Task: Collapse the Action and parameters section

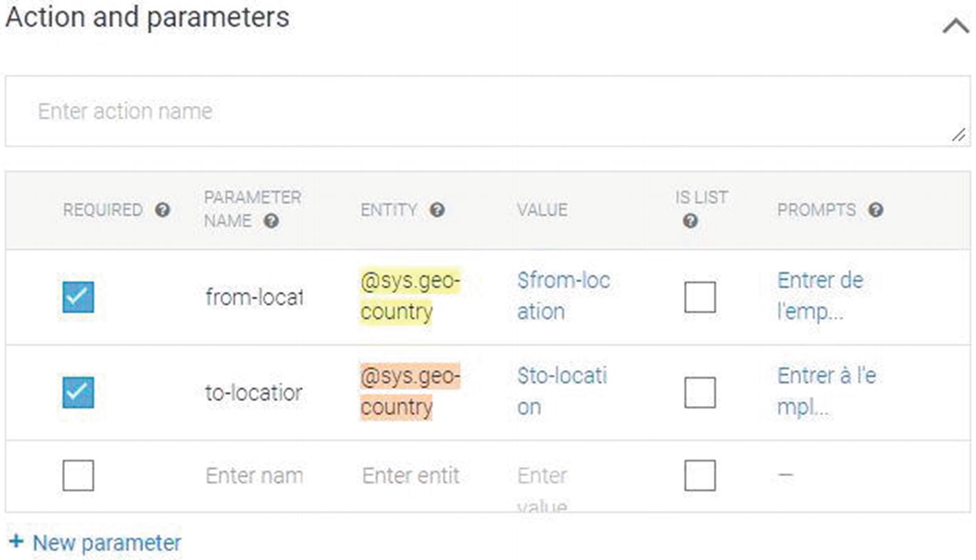Action: [955, 26]
